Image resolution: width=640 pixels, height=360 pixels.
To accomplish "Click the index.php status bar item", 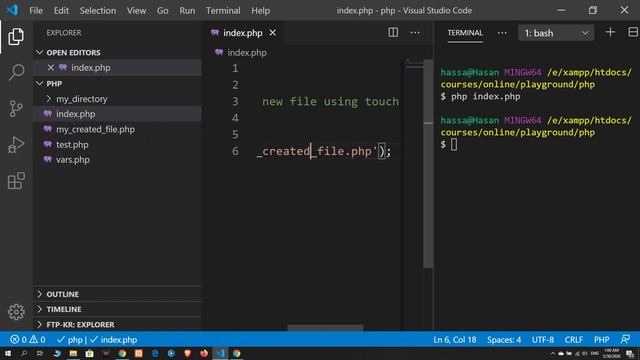I will pos(113,340).
